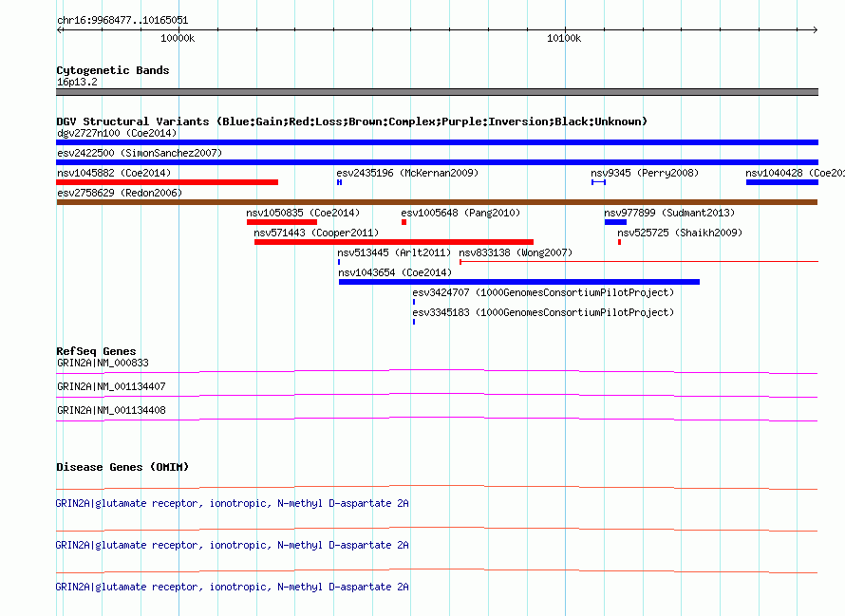
Task: Open nsv1050835 (Coe2014) variant label
Action: tap(303, 213)
